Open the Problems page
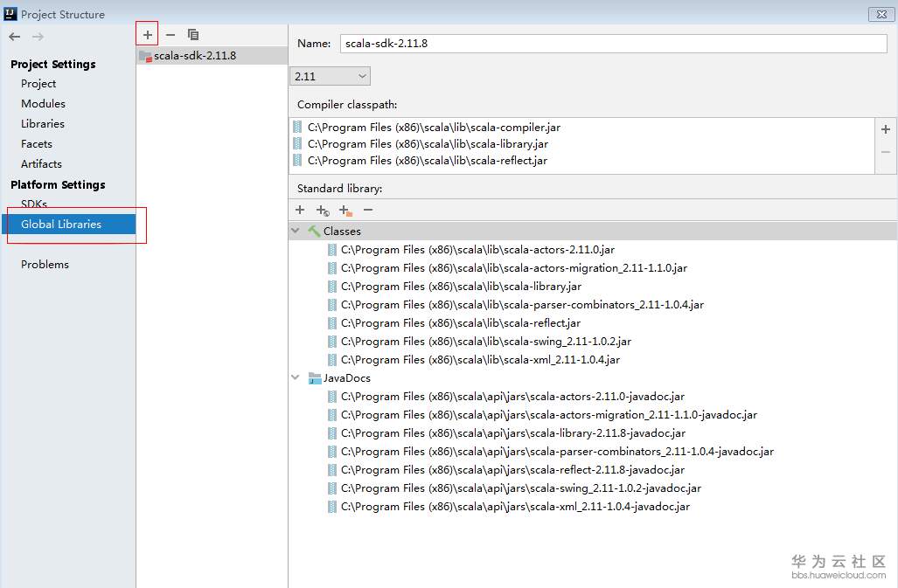The image size is (898, 588). pyautogui.click(x=45, y=264)
